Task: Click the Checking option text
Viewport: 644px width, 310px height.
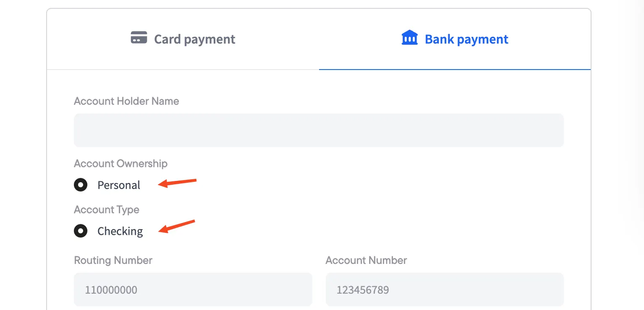Action: click(x=120, y=231)
